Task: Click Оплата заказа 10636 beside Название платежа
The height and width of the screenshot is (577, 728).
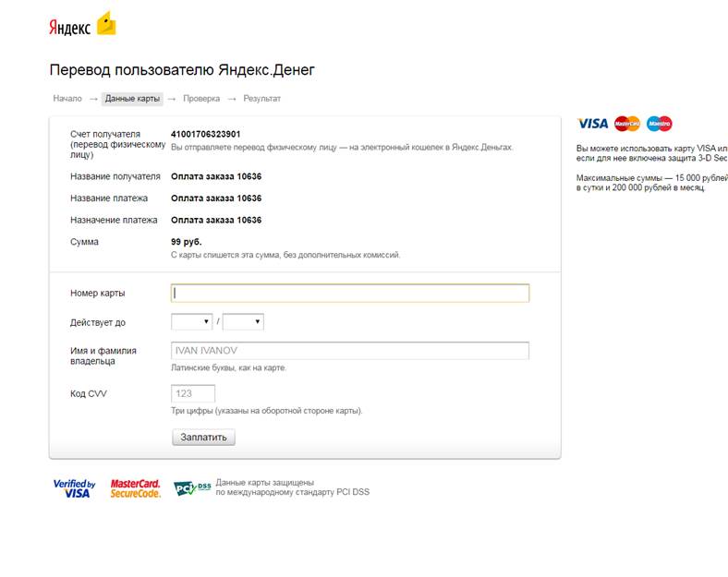Action: pos(216,198)
